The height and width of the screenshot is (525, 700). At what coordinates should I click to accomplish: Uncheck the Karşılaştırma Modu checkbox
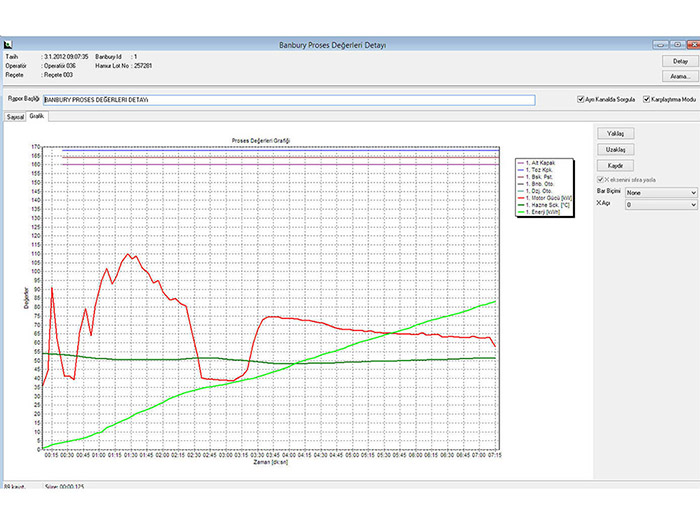coord(647,100)
